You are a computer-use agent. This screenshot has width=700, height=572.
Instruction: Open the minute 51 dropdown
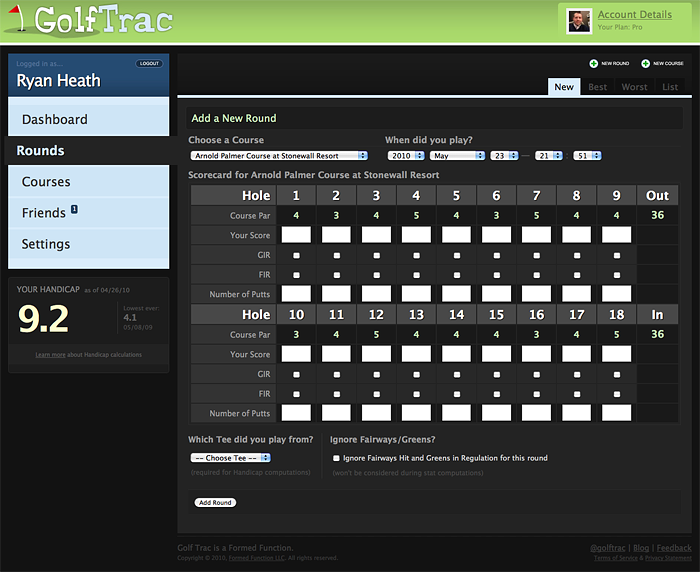(x=588, y=155)
